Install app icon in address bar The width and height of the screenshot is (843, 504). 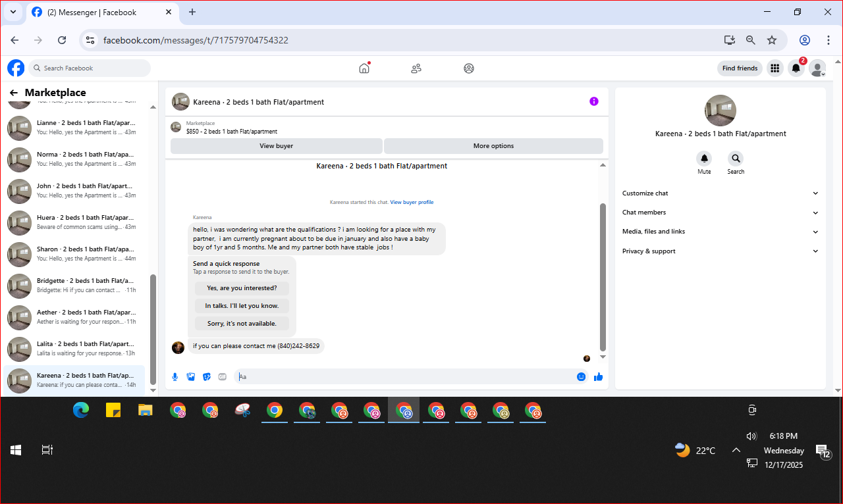click(x=730, y=40)
